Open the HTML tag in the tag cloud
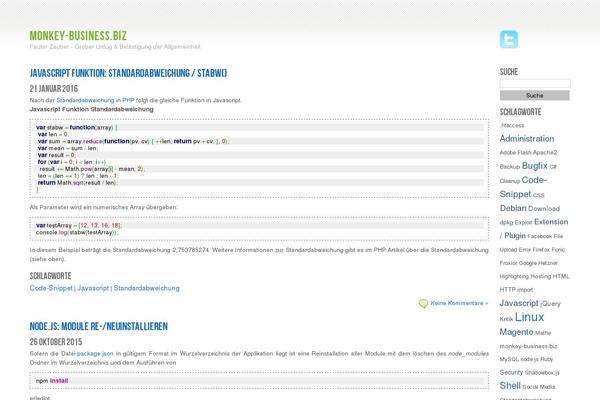The height and width of the screenshot is (400, 600). click(x=561, y=276)
